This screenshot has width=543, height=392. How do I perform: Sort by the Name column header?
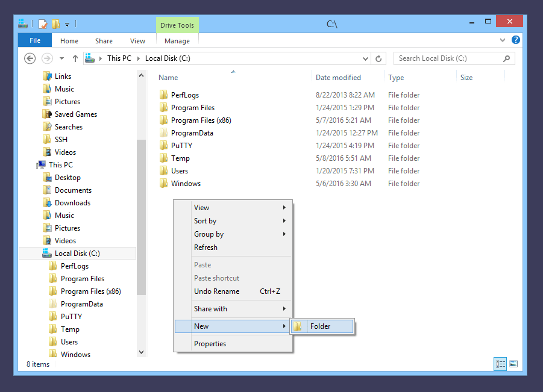[234, 78]
